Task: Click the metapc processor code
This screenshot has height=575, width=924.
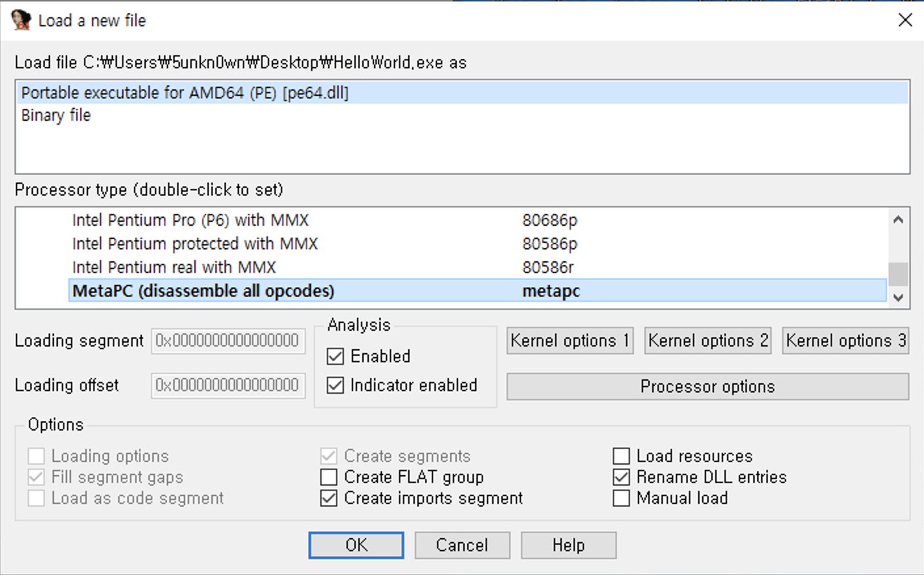Action: pos(551,291)
